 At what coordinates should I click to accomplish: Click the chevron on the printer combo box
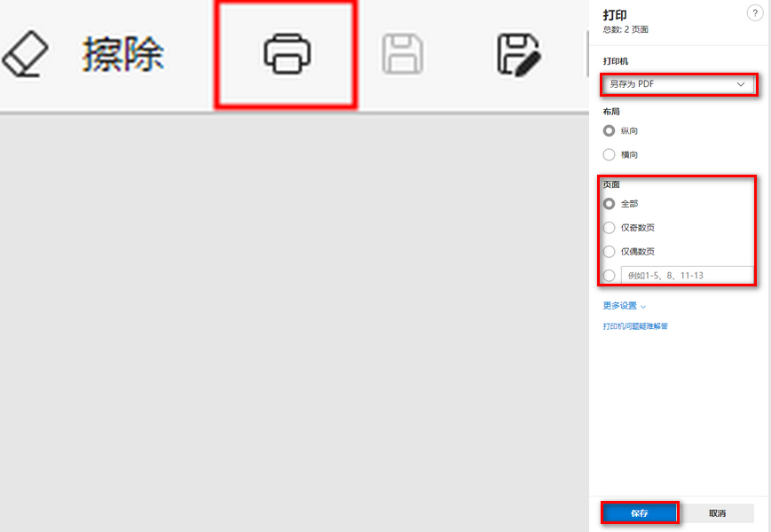(x=741, y=84)
